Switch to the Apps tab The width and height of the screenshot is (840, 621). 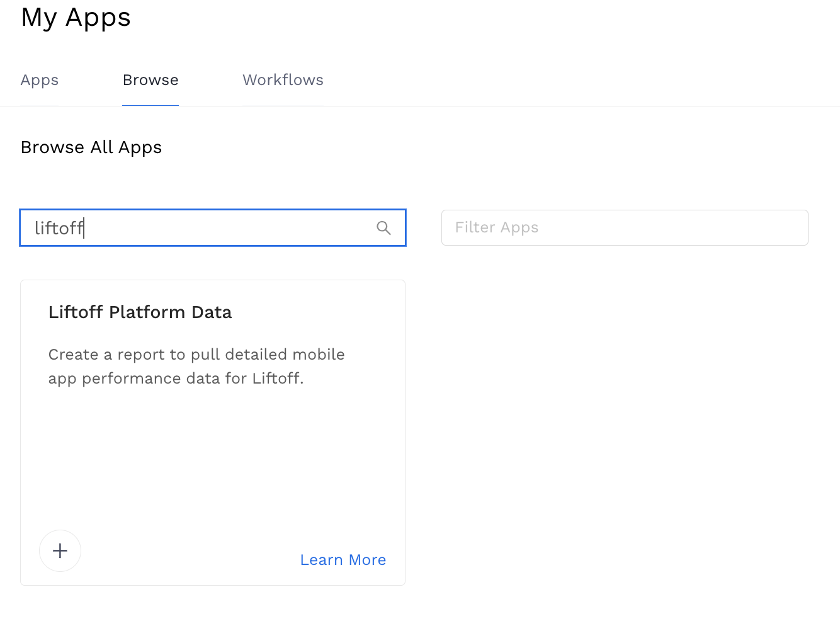click(40, 80)
